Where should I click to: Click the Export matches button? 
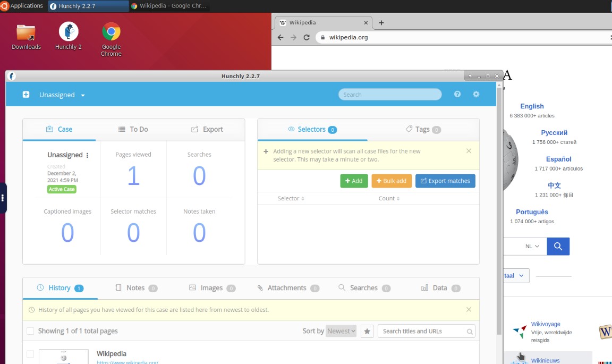[445, 181]
